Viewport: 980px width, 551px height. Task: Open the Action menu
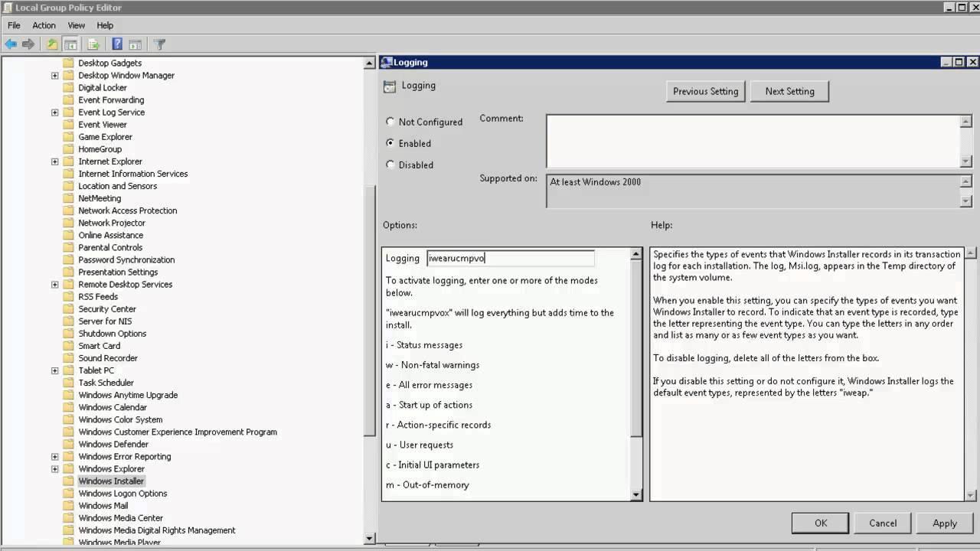pos(44,25)
